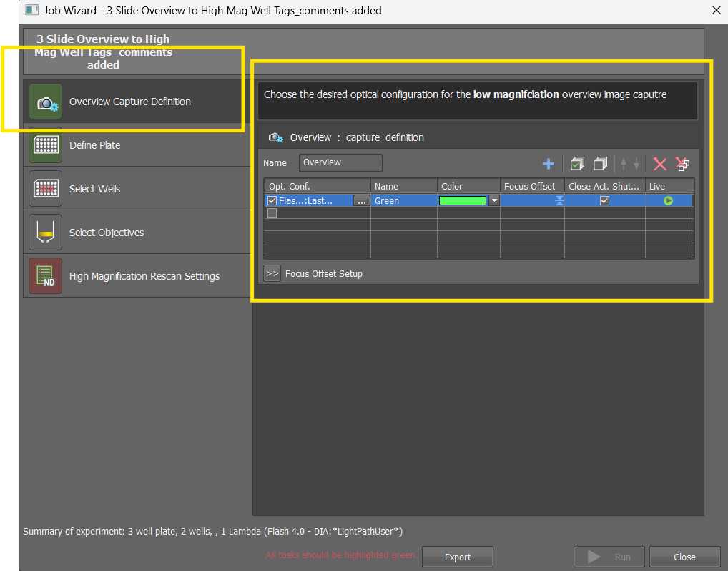The height and width of the screenshot is (571, 728).
Task: Expand the Focus Offset Setup section
Action: (272, 273)
